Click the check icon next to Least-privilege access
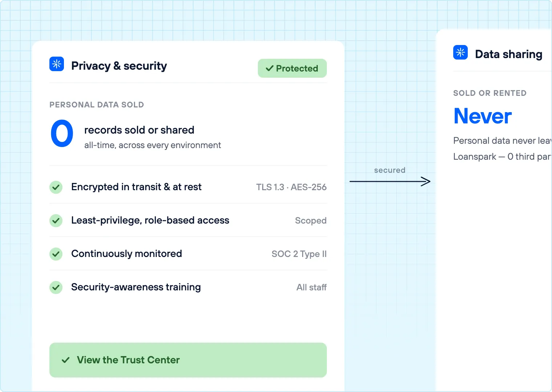This screenshot has width=552, height=392. [x=56, y=221]
